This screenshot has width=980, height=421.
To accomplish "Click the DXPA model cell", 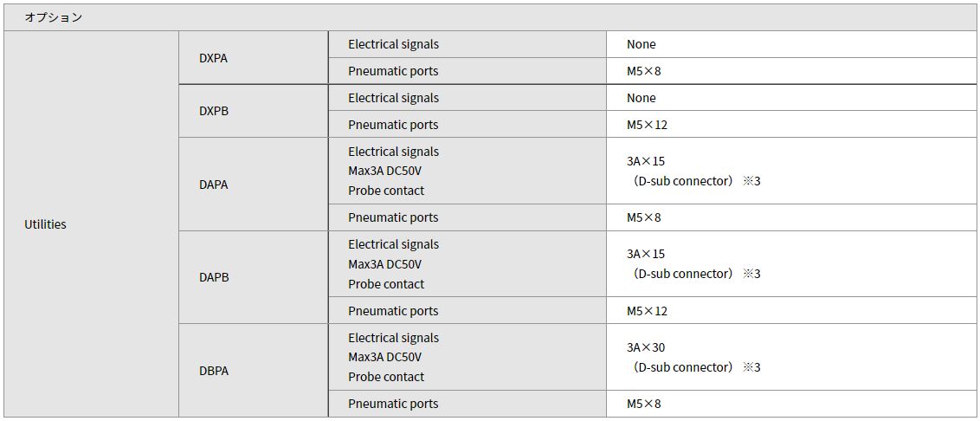I will pos(253,57).
